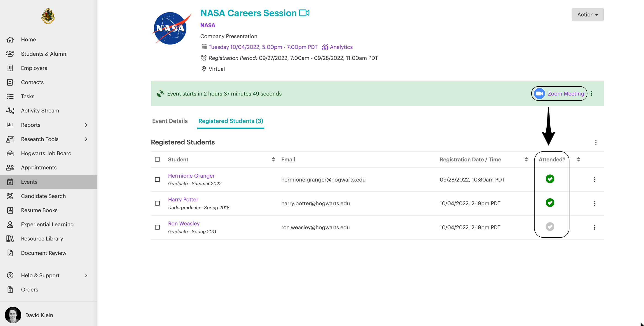Click the event date Tuesday 10/04/2022 link
The width and height of the screenshot is (644, 326).
coord(263,47)
